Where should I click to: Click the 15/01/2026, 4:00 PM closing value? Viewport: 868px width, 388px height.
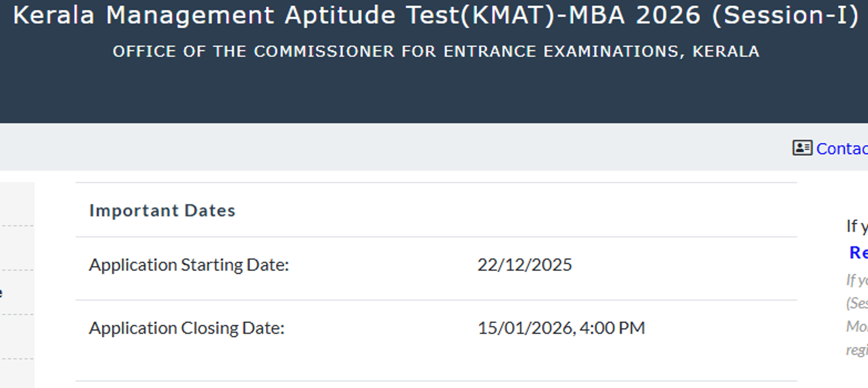point(561,328)
